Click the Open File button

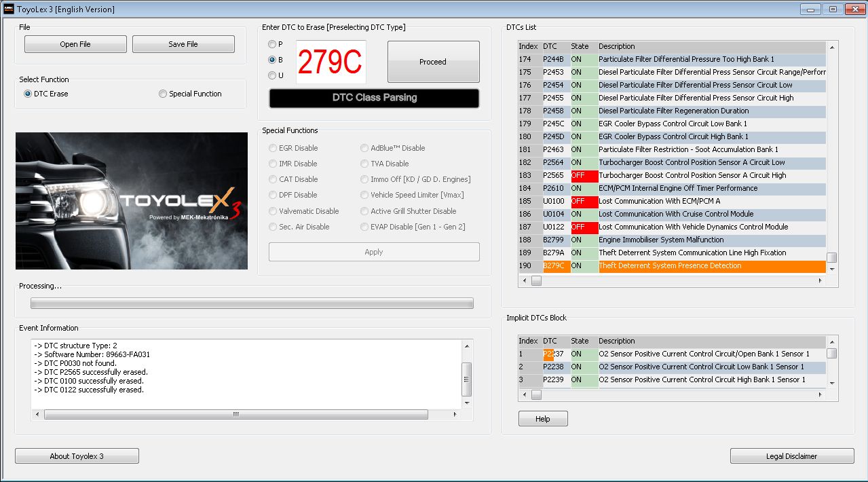pyautogui.click(x=75, y=44)
